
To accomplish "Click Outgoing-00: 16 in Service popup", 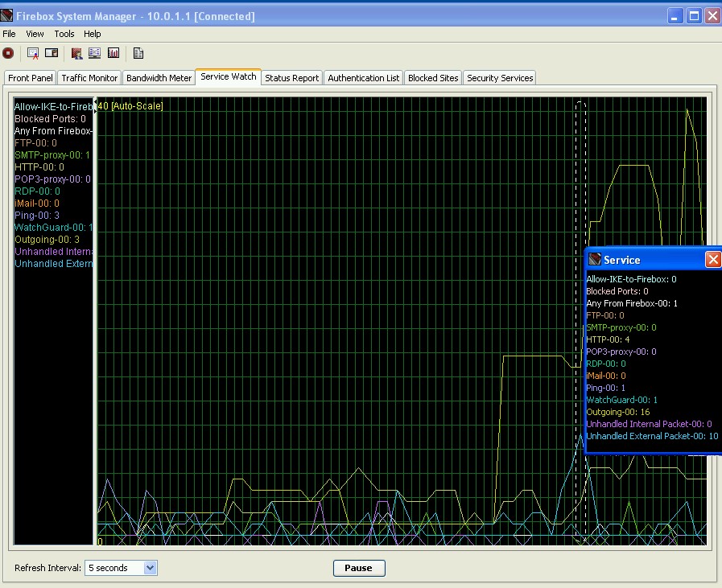I will point(618,412).
